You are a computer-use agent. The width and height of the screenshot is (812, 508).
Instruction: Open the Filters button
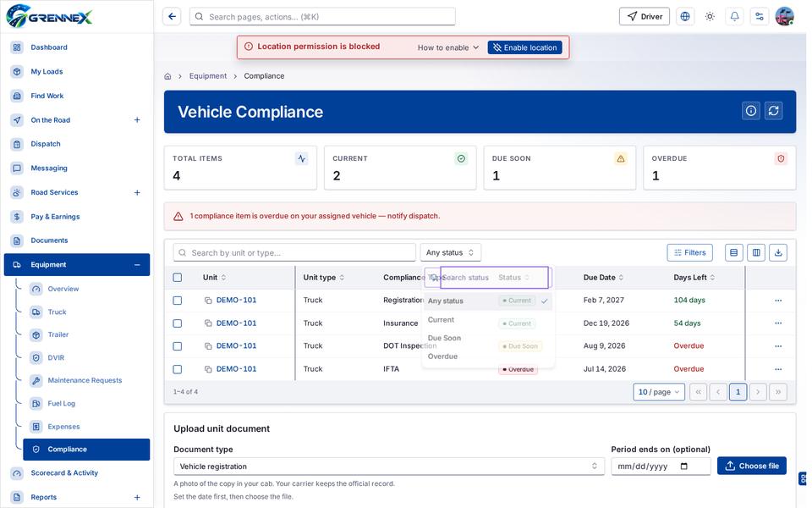[x=690, y=252]
